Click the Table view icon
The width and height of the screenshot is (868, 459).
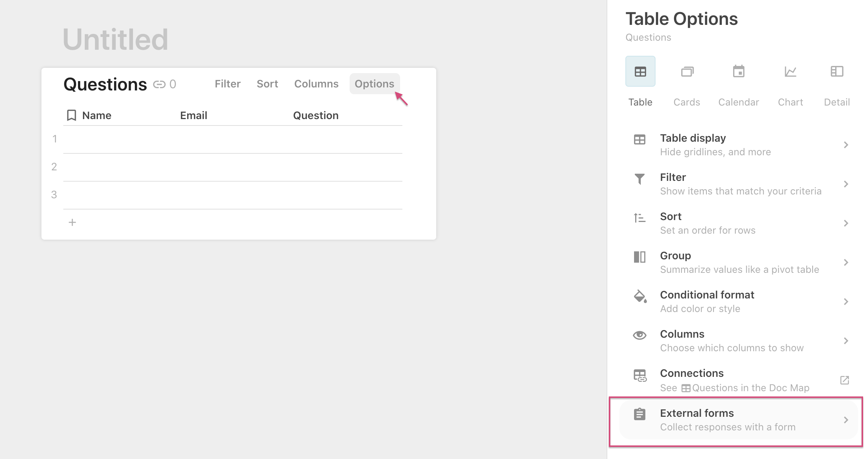pos(640,72)
